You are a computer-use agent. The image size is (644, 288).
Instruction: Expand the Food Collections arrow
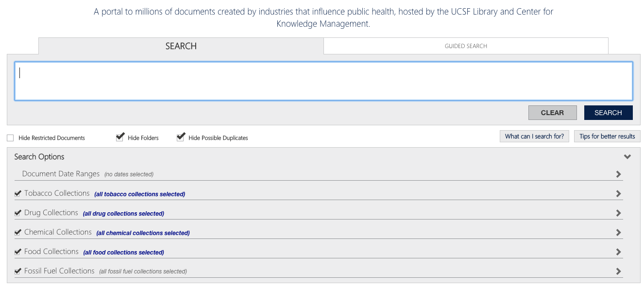(618, 252)
